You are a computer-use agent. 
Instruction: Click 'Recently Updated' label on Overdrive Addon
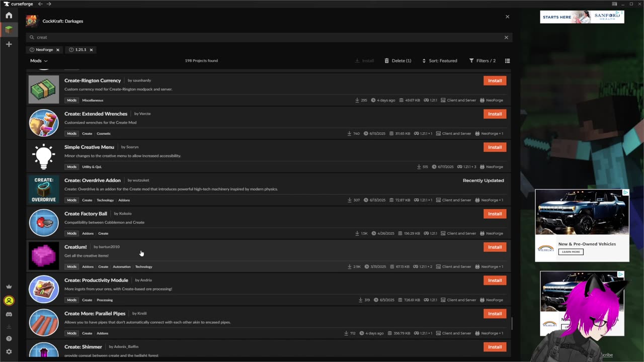pyautogui.click(x=483, y=180)
